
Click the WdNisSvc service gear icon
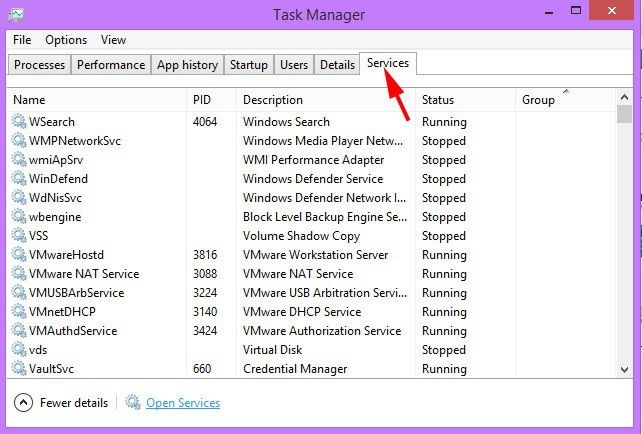point(19,197)
